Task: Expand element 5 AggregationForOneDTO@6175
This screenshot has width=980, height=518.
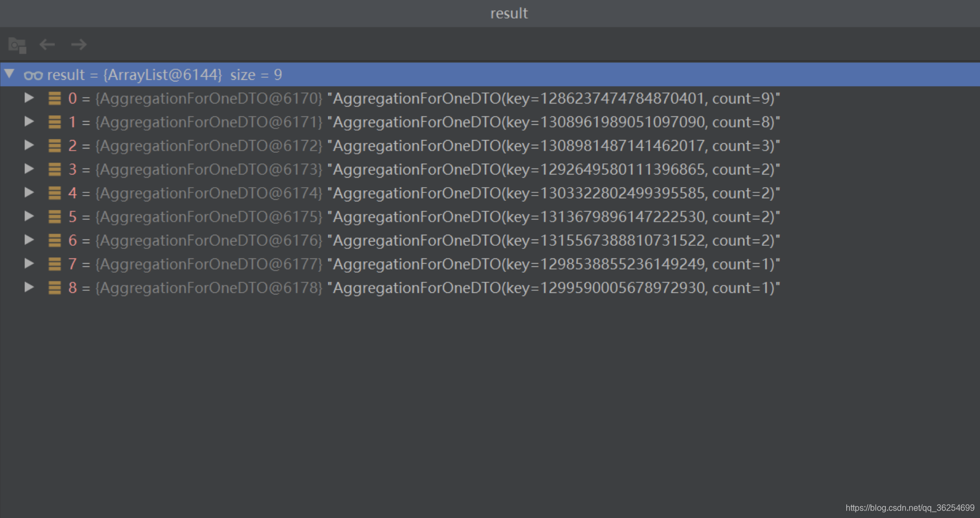Action: [x=29, y=216]
